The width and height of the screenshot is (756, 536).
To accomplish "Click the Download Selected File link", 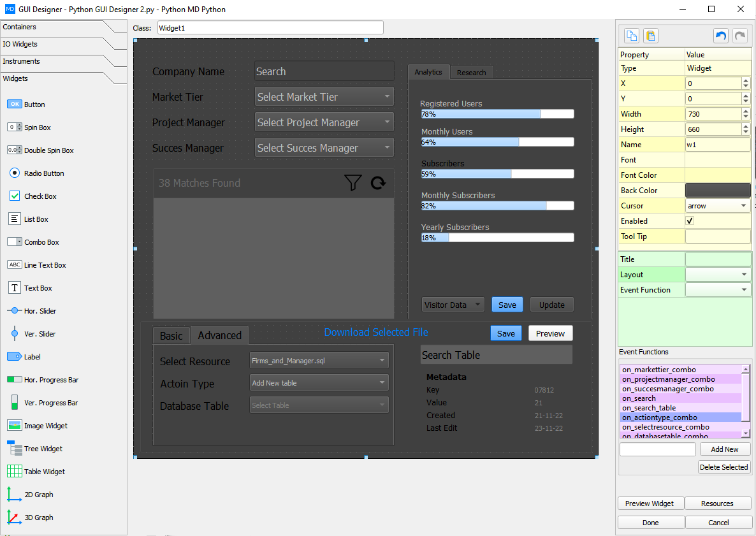I will pos(375,332).
